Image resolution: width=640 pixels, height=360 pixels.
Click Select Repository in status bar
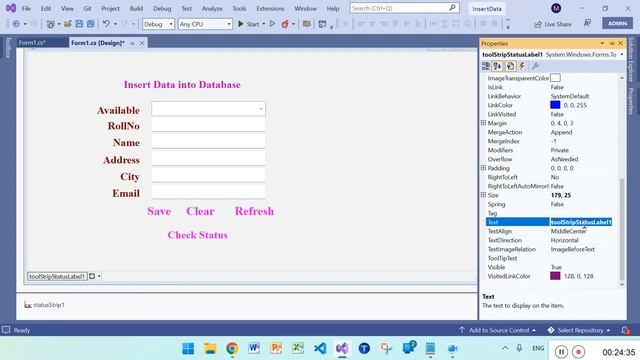click(x=579, y=330)
